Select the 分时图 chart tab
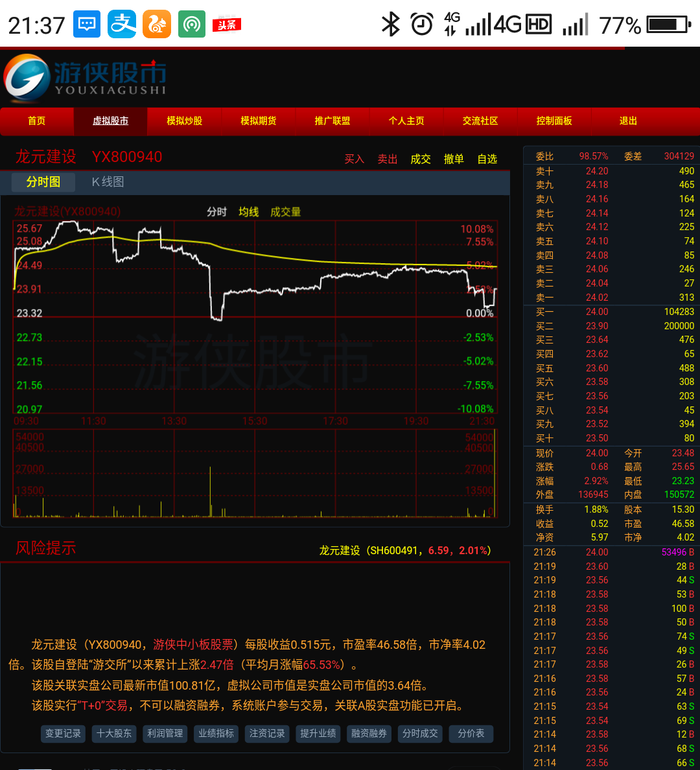 43,182
